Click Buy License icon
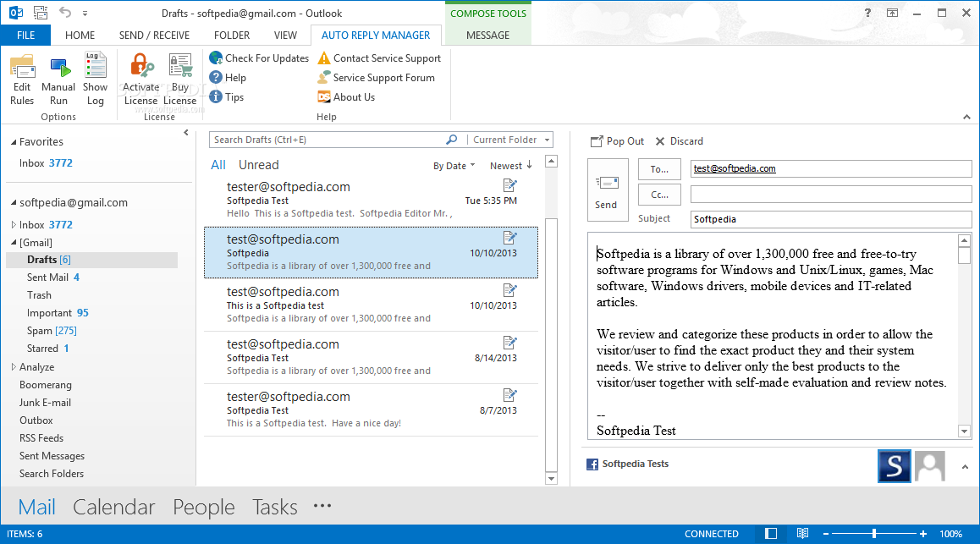 tap(180, 66)
